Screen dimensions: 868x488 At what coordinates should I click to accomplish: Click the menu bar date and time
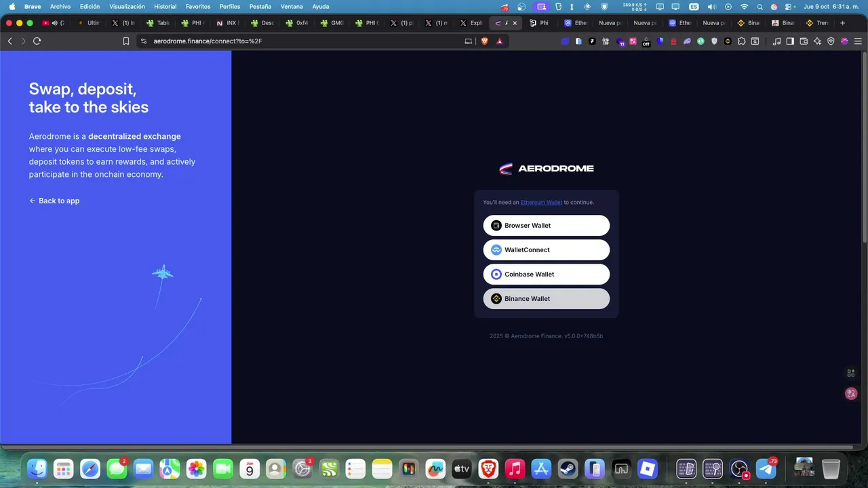(x=832, y=6)
